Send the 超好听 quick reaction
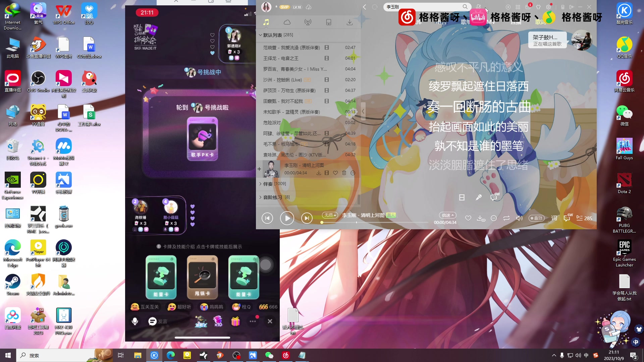Viewport: 644px width, 362px height. point(179,307)
